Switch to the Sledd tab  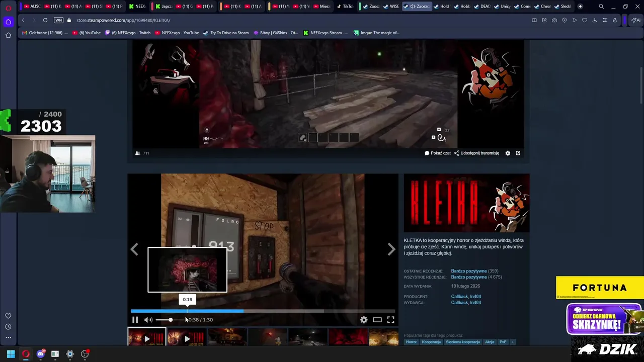coord(562,7)
